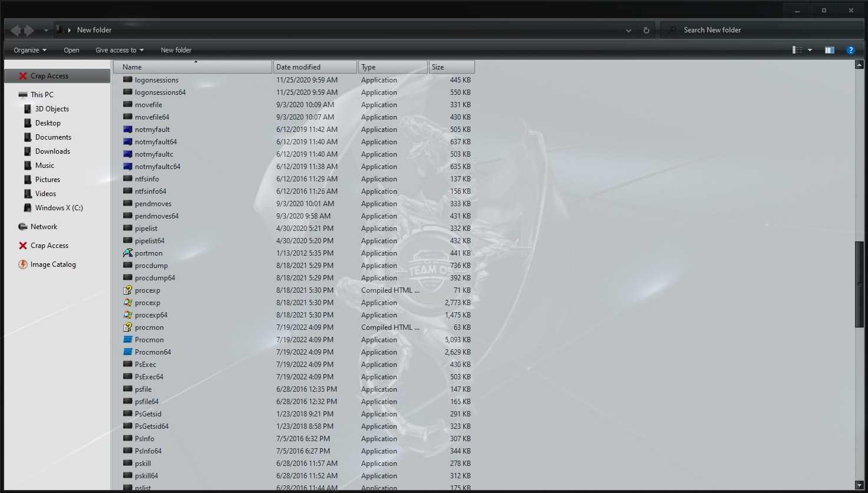Sort by the Type column header
The image size is (868, 493).
point(393,67)
